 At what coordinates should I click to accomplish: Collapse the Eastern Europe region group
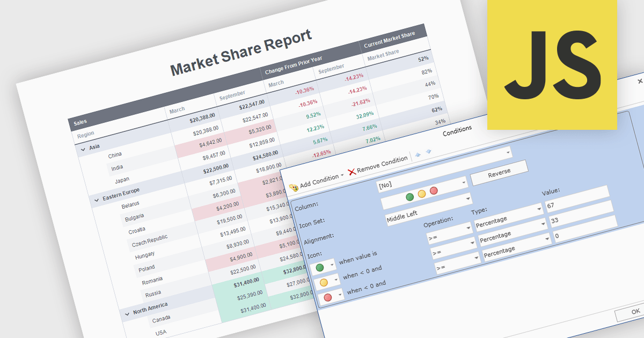pos(97,200)
